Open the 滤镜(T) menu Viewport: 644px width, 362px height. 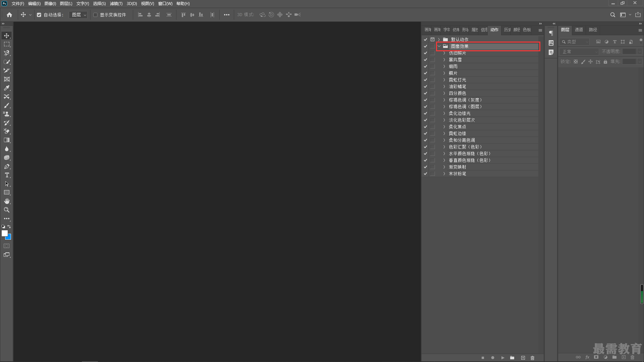[116, 4]
